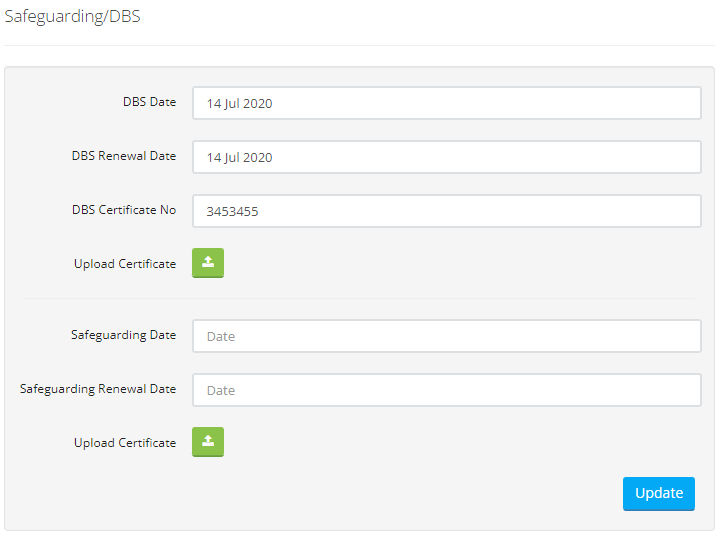Viewport: 720px width, 536px height.
Task: Click the DBS Date label text
Action: pyautogui.click(x=150, y=102)
